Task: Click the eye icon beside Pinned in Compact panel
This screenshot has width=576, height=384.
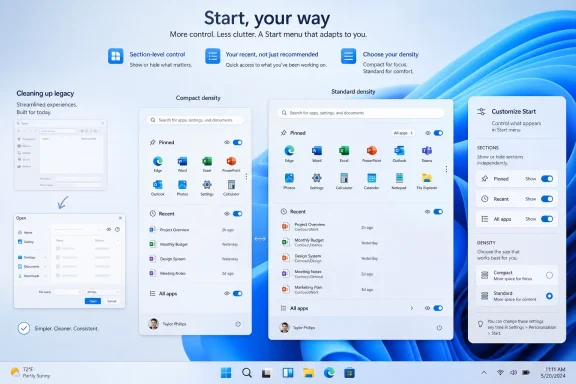Action: tap(227, 142)
